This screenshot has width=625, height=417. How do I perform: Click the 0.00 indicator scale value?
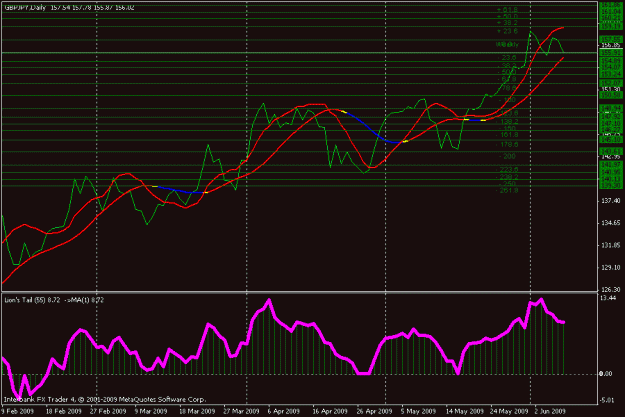click(x=606, y=374)
